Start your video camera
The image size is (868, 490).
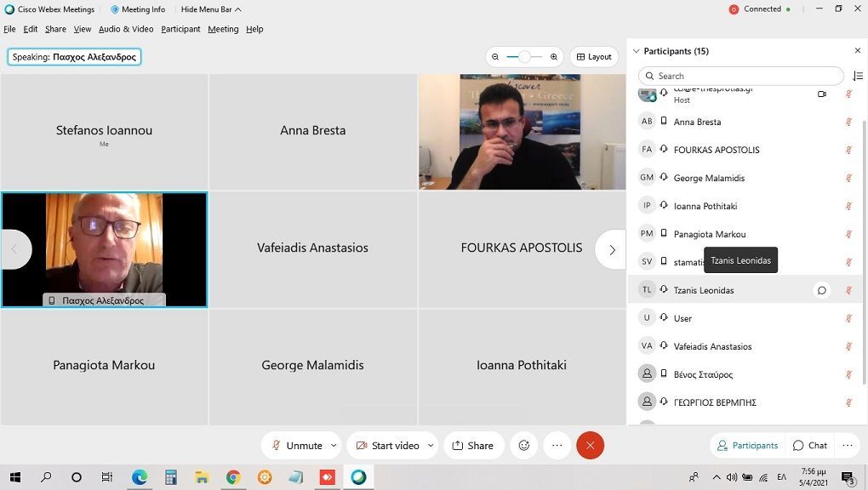click(x=387, y=446)
